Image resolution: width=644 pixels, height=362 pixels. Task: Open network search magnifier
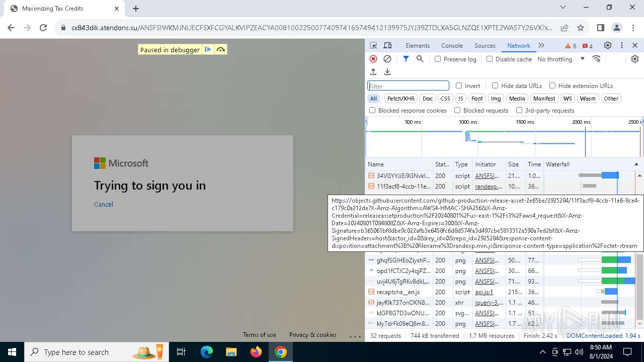[420, 59]
